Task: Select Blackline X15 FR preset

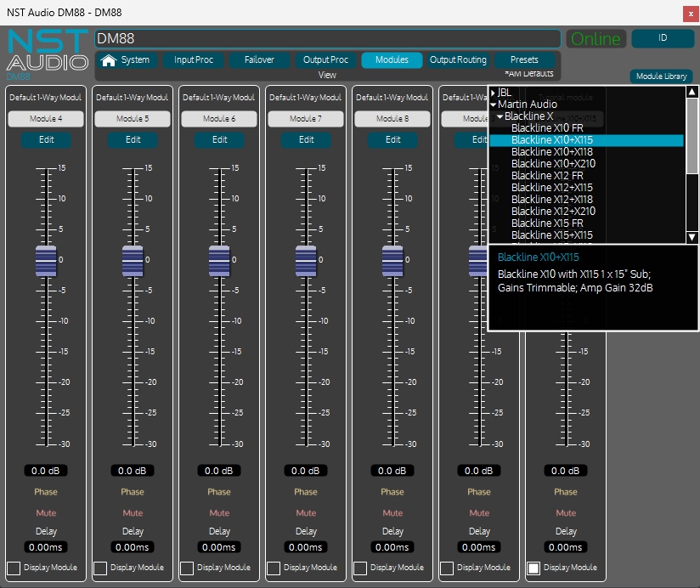Action: [547, 223]
